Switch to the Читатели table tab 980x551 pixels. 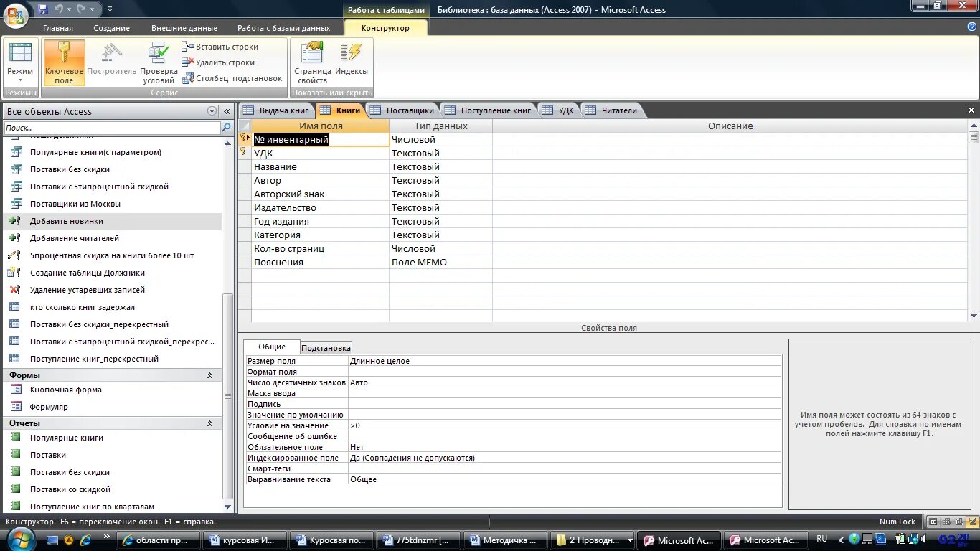611,110
